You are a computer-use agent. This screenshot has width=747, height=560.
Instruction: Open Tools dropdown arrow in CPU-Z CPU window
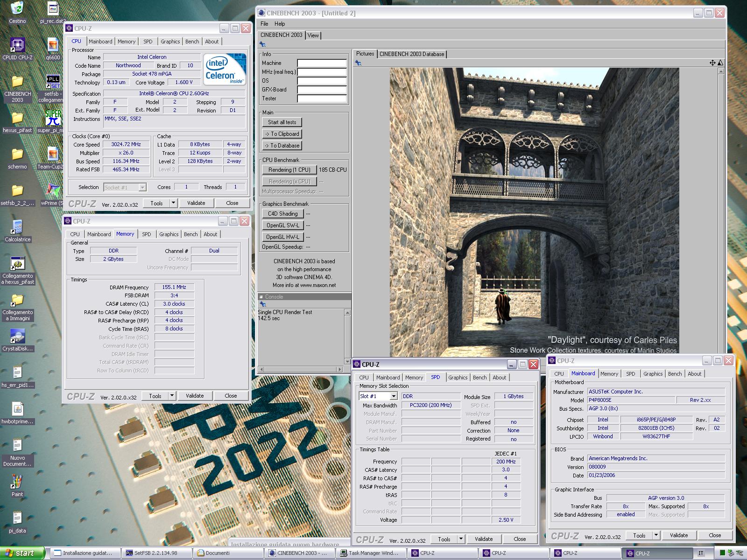point(173,203)
